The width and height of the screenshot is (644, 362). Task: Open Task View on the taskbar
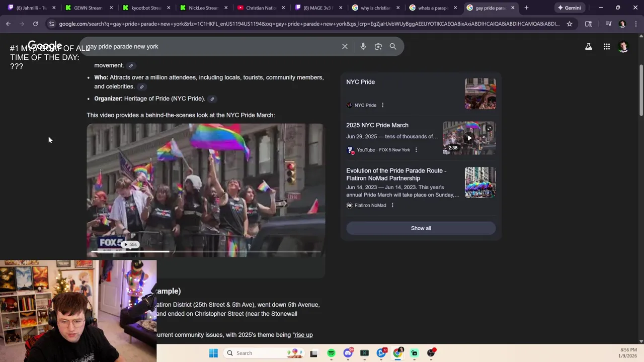pos(313,353)
